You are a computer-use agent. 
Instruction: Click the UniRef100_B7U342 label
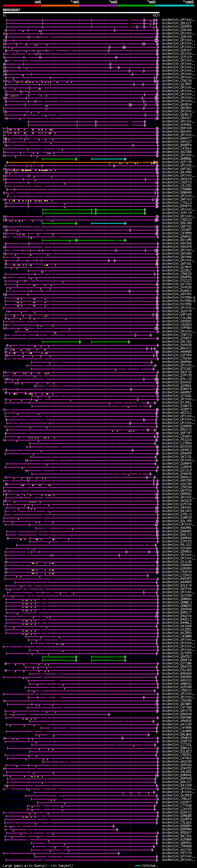click(177, 369)
